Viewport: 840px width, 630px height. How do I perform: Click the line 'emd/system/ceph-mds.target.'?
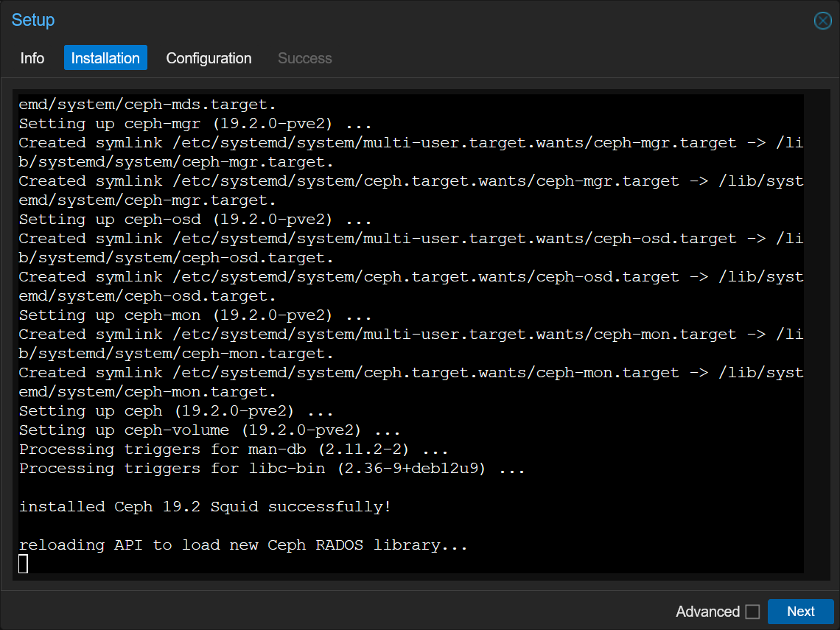pyautogui.click(x=147, y=105)
